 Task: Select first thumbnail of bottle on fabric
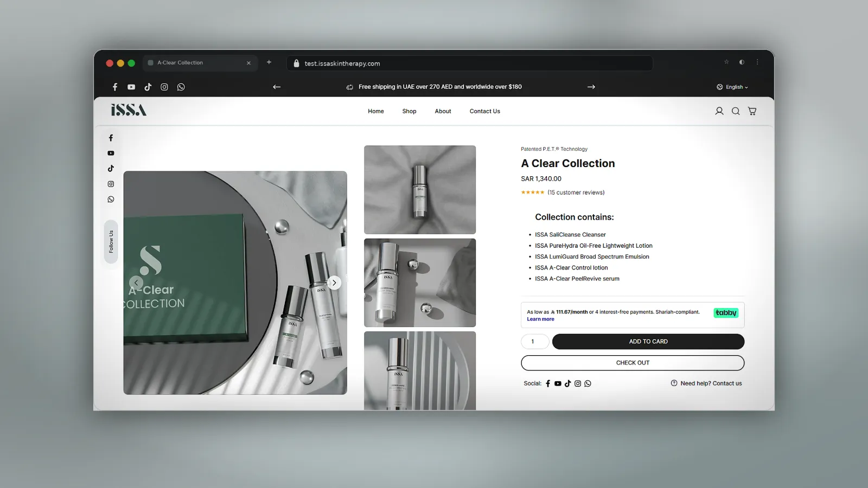420,190
